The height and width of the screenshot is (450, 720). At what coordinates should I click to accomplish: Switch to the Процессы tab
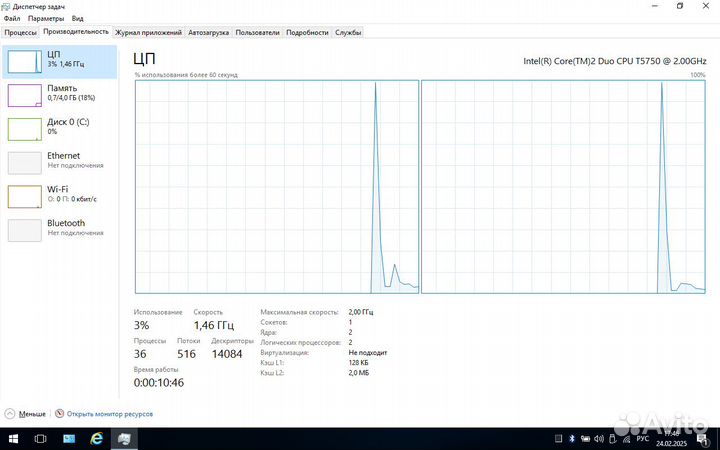click(x=20, y=33)
